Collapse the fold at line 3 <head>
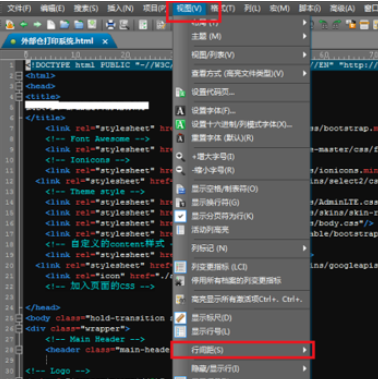This screenshot has width=378, height=379. 20,86
